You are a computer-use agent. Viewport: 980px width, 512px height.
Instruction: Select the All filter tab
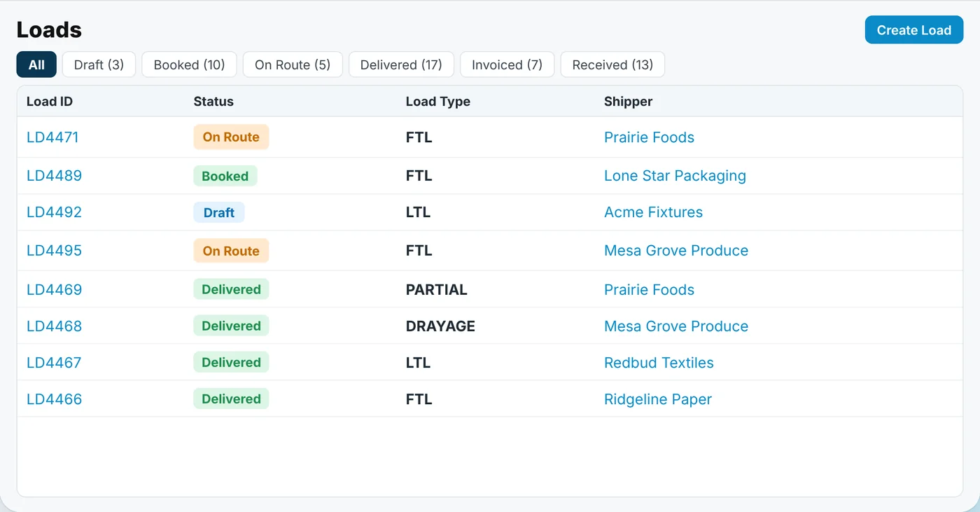point(36,64)
